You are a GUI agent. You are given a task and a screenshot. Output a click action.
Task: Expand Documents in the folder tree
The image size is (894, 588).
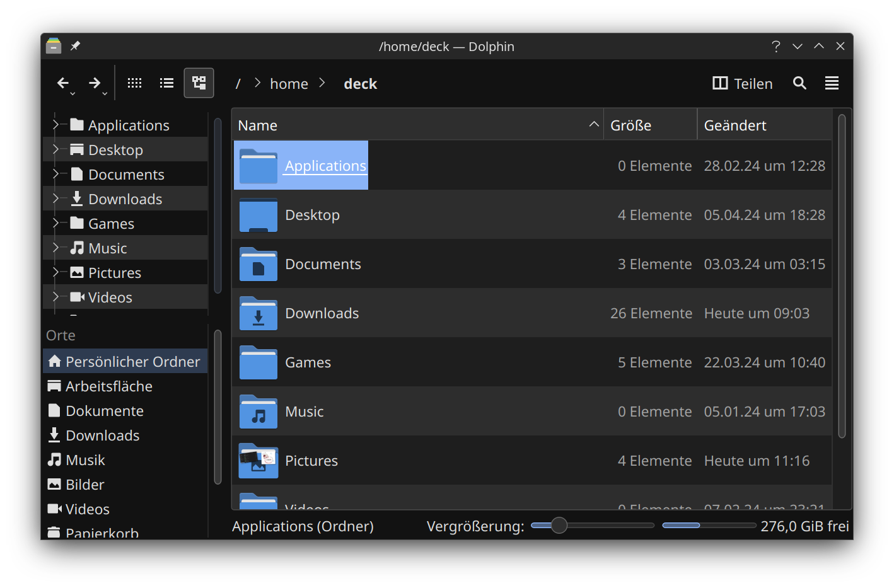(55, 174)
